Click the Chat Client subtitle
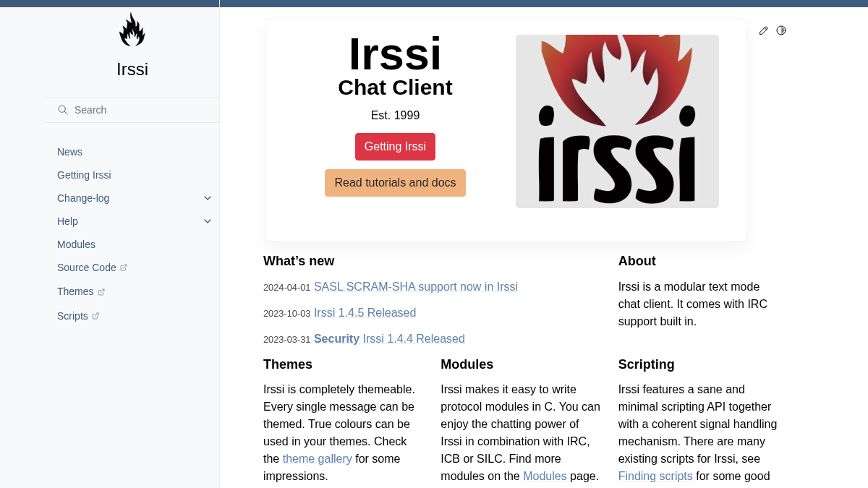 (x=395, y=87)
